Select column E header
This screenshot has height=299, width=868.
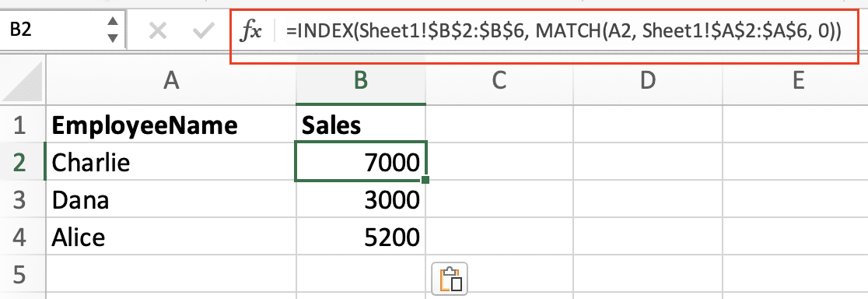pos(796,81)
